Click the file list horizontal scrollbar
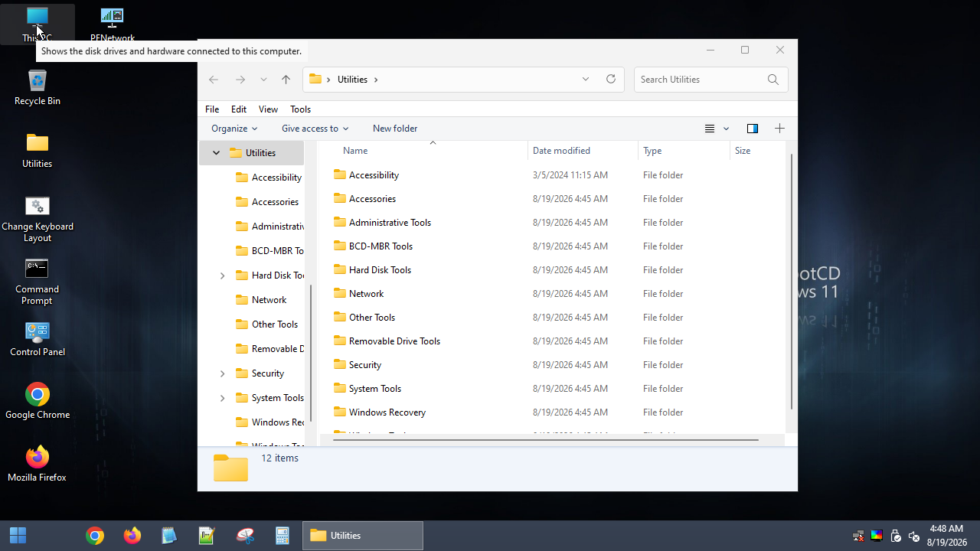The width and height of the screenshot is (980, 551). [x=546, y=440]
